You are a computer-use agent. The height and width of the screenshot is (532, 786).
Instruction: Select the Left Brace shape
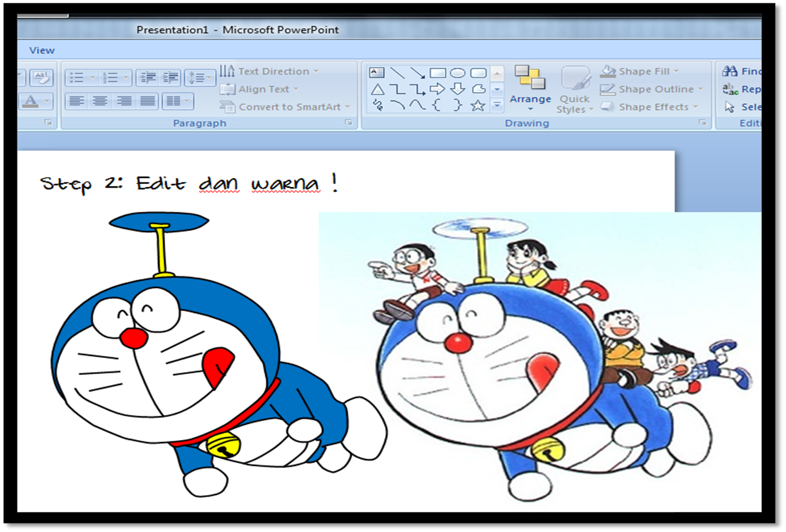click(438, 105)
